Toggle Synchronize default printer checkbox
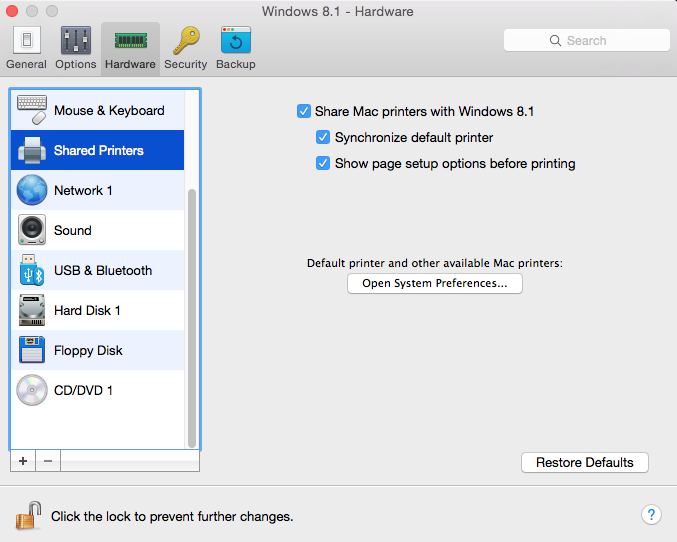This screenshot has width=677, height=542. pyautogui.click(x=323, y=137)
